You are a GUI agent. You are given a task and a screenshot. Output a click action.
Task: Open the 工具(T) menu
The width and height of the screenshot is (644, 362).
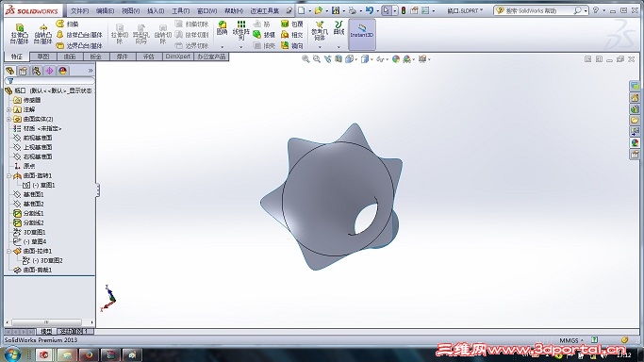181,11
